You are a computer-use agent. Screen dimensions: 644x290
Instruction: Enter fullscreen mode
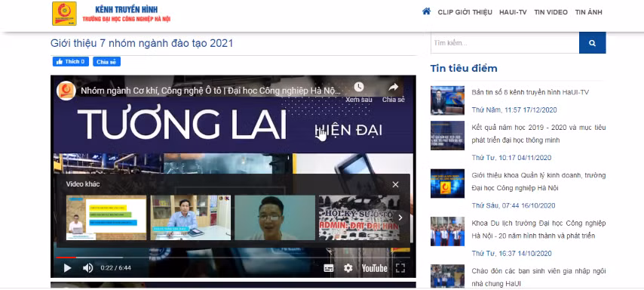coord(400,268)
